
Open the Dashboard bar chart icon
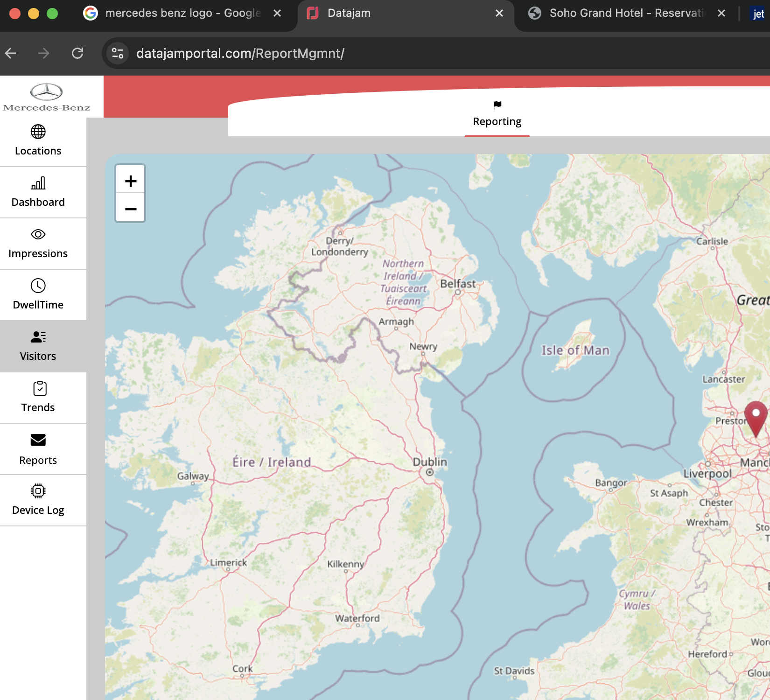(x=37, y=183)
